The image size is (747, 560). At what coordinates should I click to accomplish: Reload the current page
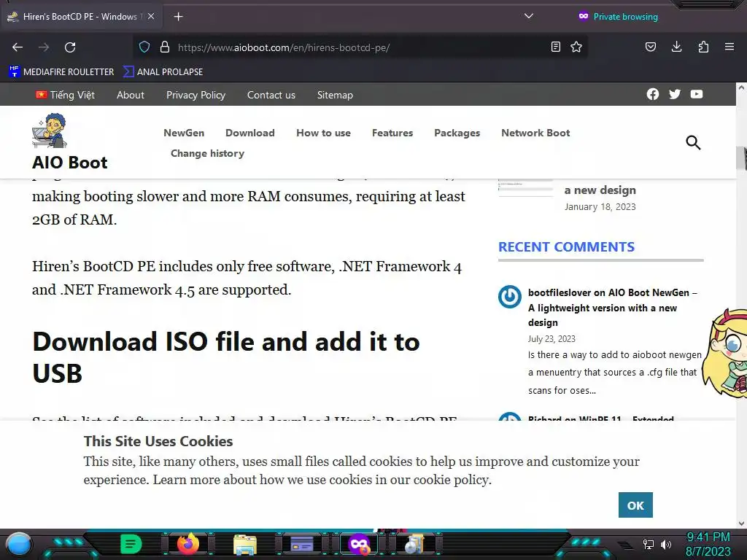70,47
